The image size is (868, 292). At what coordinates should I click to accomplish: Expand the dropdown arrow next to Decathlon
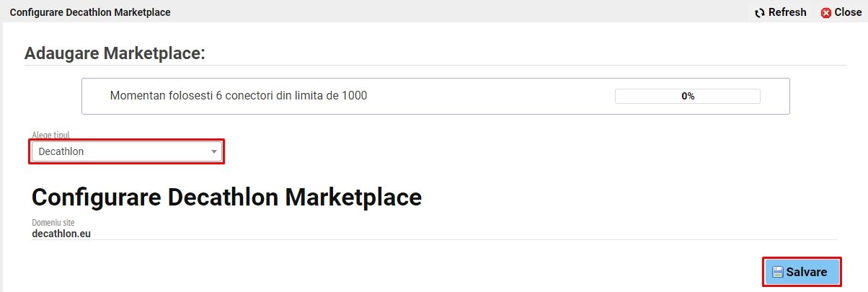213,151
